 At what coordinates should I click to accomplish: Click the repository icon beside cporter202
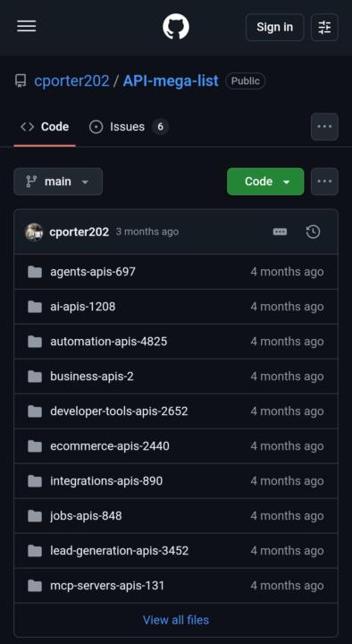point(21,80)
